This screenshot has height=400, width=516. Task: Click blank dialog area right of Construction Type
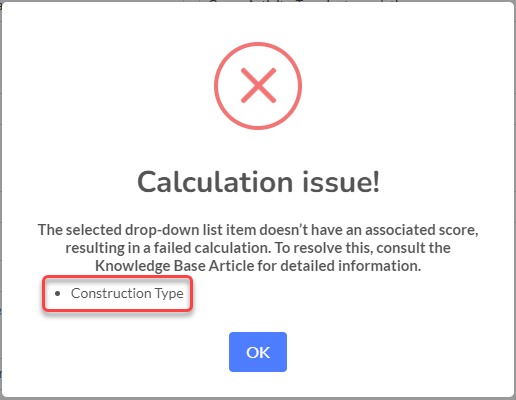pyautogui.click(x=333, y=294)
